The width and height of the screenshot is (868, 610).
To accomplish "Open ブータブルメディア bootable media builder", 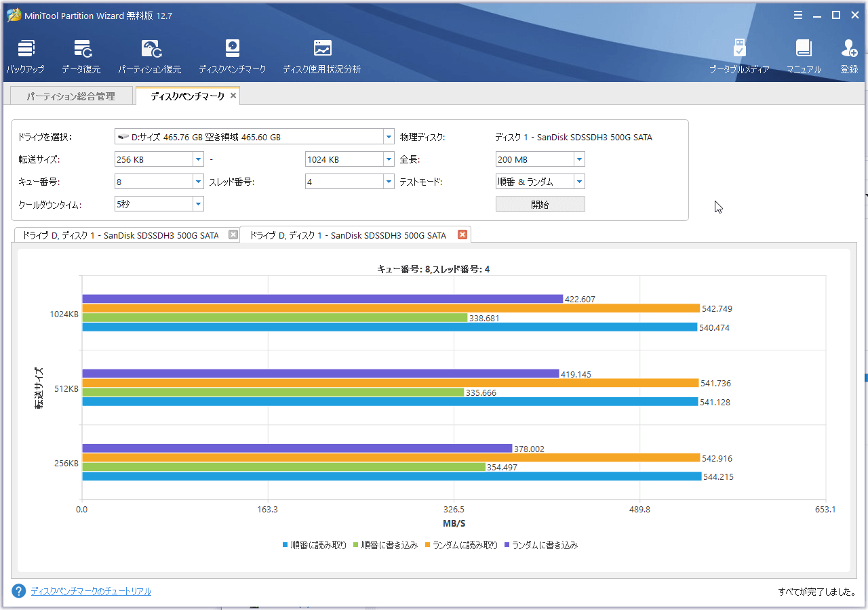I will 739,56.
